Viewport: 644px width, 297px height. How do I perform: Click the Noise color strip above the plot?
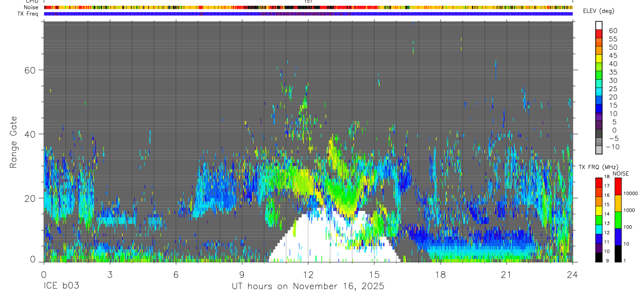(308, 8)
